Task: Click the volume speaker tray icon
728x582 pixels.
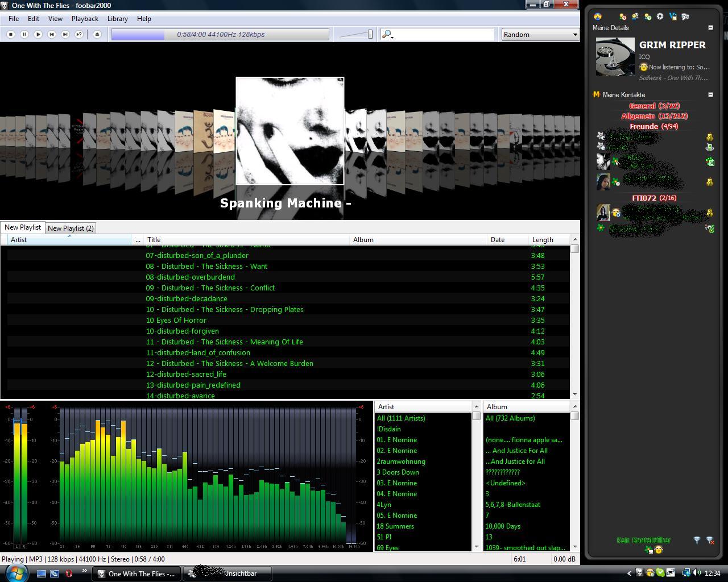Action: point(697,573)
